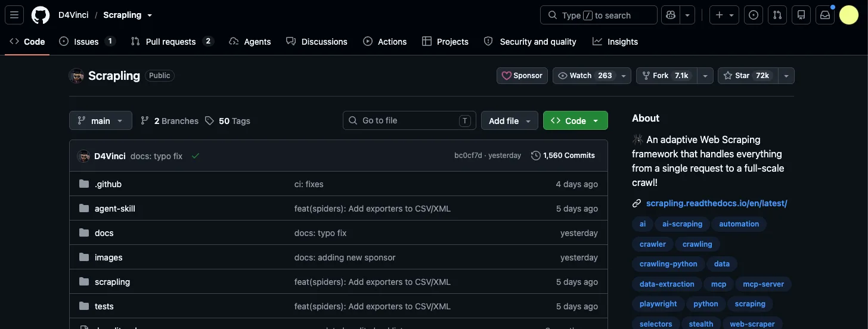Switch to the Discussions tab

point(317,42)
